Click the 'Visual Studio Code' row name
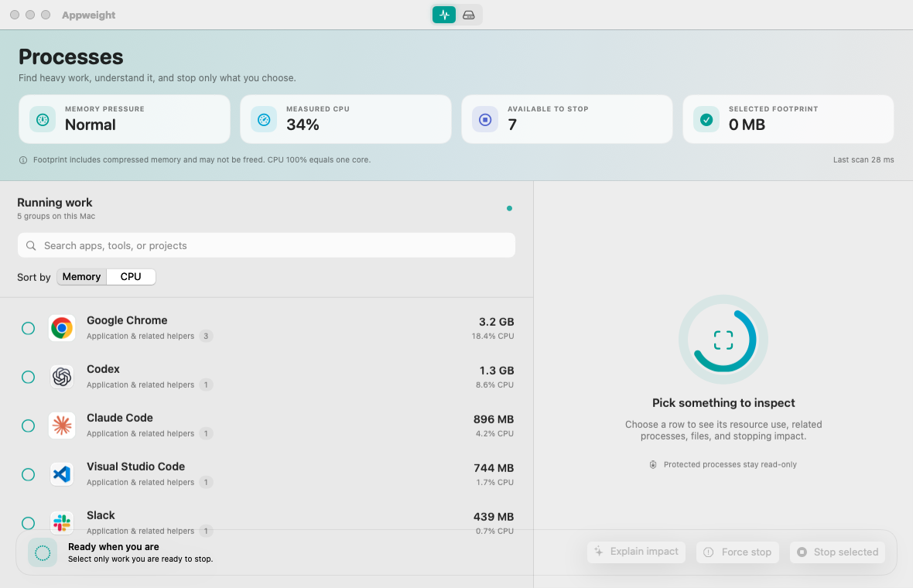Screen dimensions: 913x588 pos(135,467)
